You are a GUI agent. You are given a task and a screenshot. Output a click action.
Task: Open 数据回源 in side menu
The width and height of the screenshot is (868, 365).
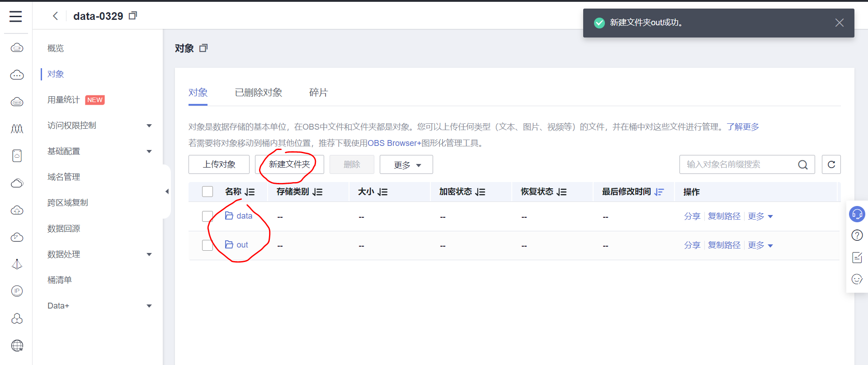64,229
